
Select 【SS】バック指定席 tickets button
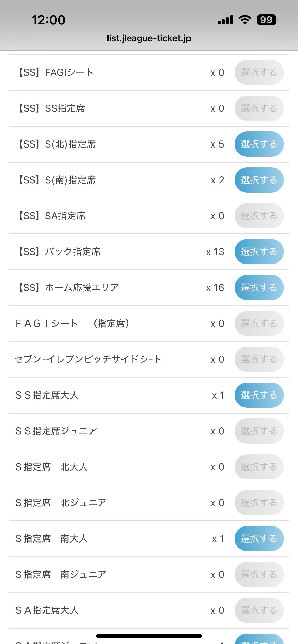[259, 252]
